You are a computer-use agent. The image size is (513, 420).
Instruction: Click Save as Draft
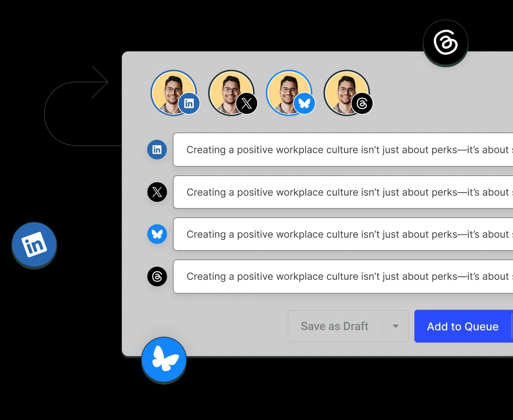tap(334, 326)
